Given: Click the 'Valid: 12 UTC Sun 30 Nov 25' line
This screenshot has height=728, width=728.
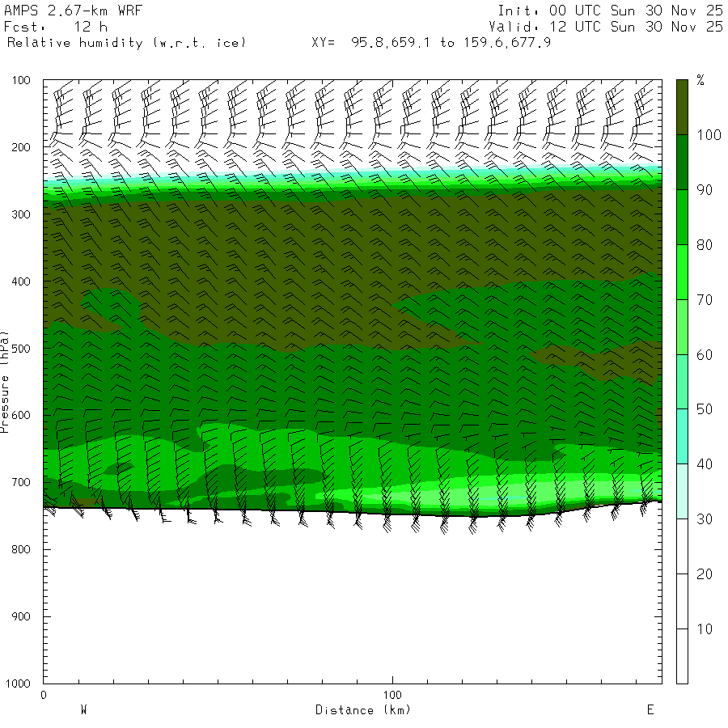Looking at the screenshot, I should coord(606,27).
